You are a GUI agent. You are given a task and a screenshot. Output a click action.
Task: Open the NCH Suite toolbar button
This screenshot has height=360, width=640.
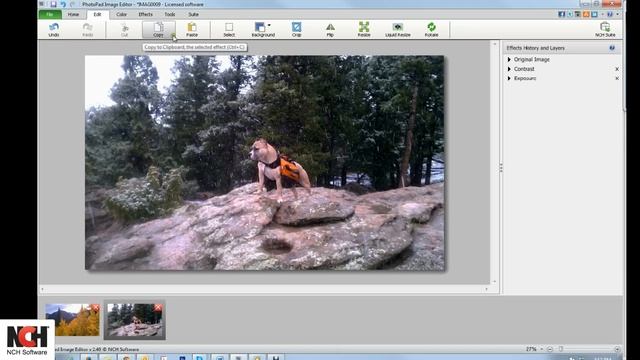(605, 29)
